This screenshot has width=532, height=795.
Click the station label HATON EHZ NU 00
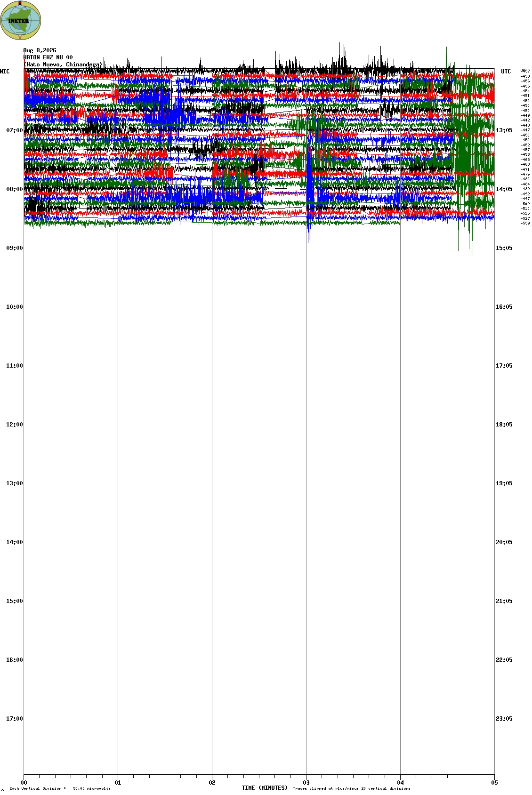(x=48, y=57)
